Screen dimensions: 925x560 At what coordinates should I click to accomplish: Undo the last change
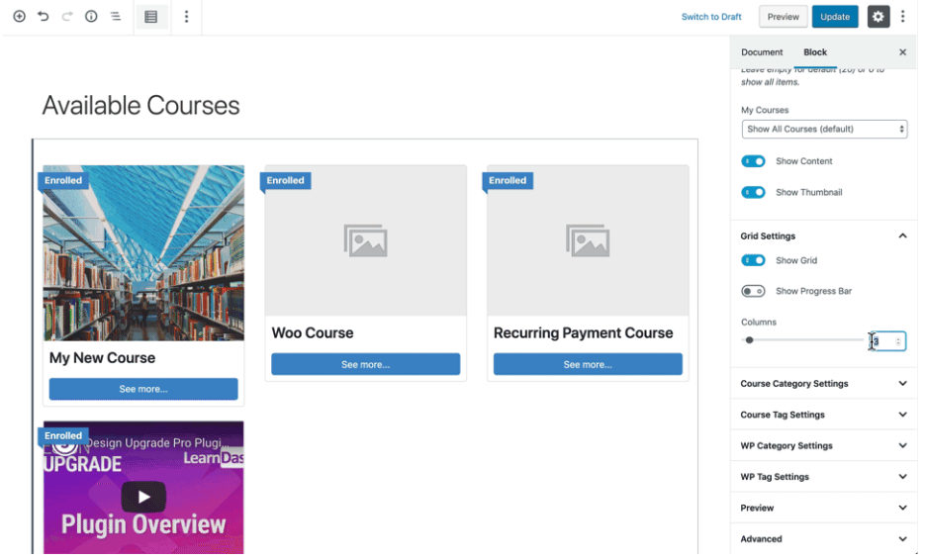coord(44,17)
